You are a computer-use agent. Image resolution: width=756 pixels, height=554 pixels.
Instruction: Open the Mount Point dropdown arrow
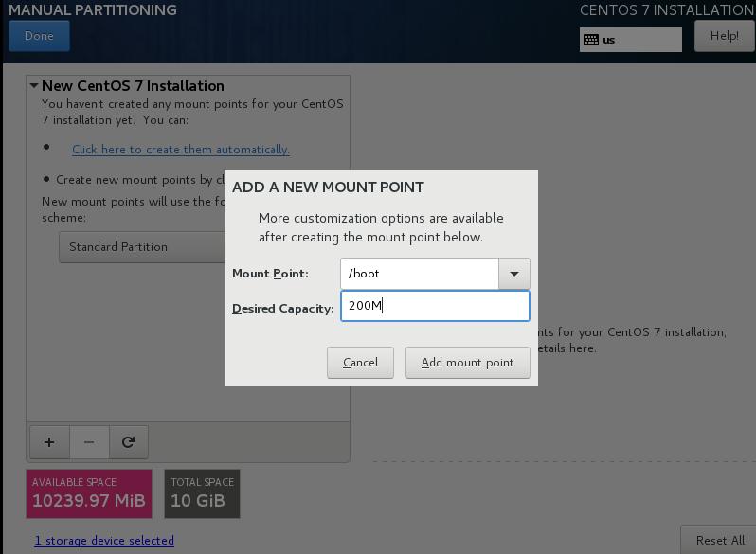513,274
